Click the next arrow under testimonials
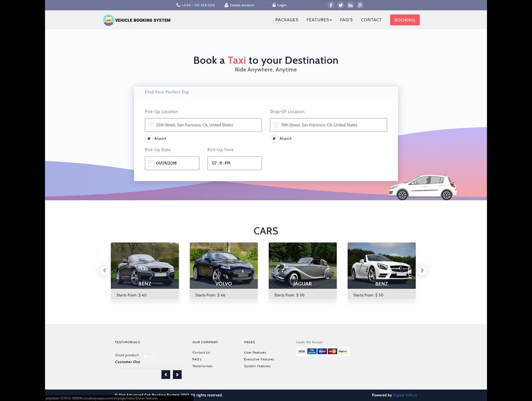Screen dimensions: 532x401 [177, 374]
